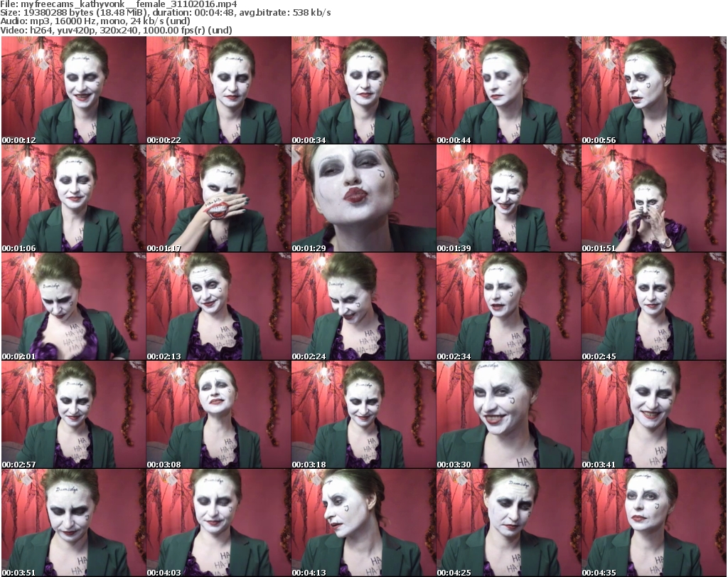Click the header line beginning 'Size: 19380288 bytes'

click(165, 13)
